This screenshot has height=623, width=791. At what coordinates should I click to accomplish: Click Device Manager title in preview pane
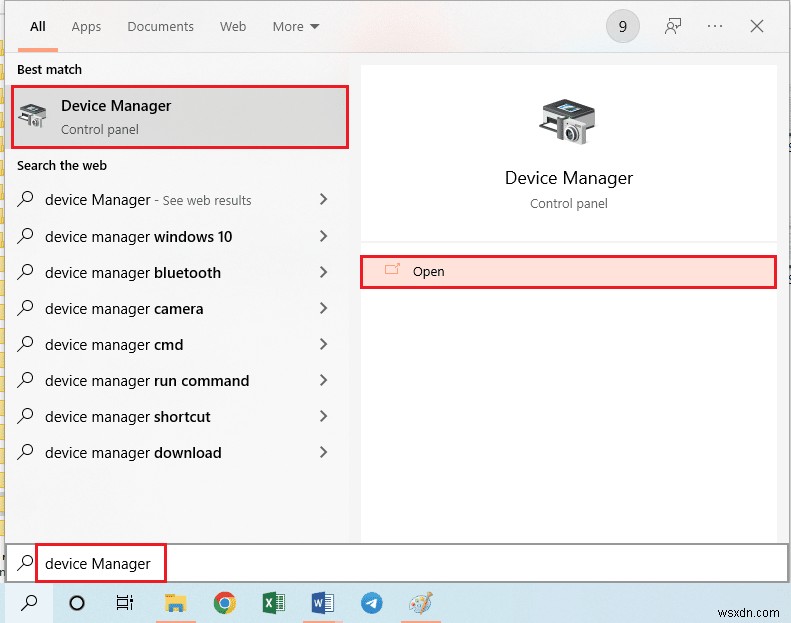click(x=569, y=178)
